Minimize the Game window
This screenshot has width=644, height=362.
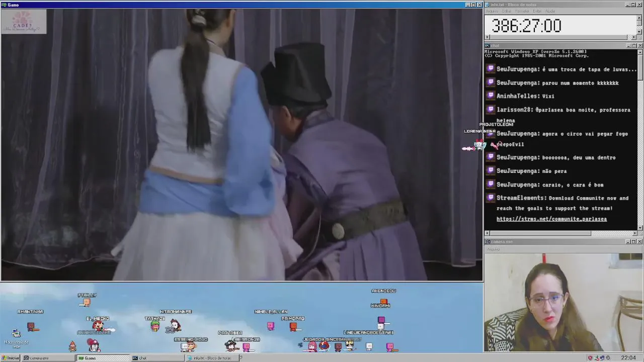467,5
